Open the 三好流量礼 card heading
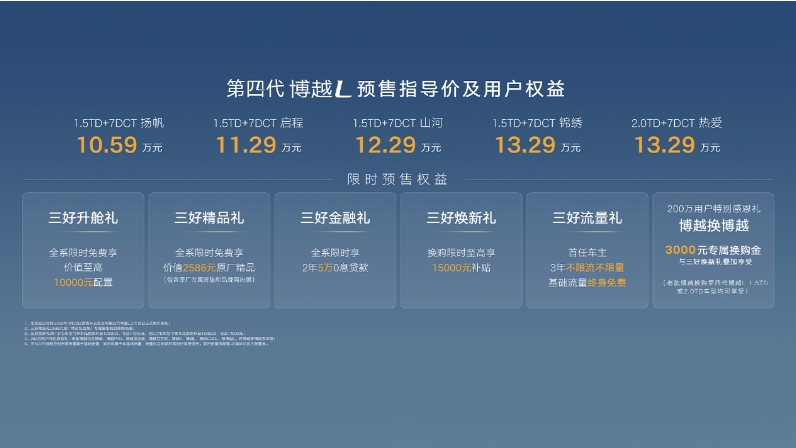796x448 pixels. pyautogui.click(x=587, y=218)
